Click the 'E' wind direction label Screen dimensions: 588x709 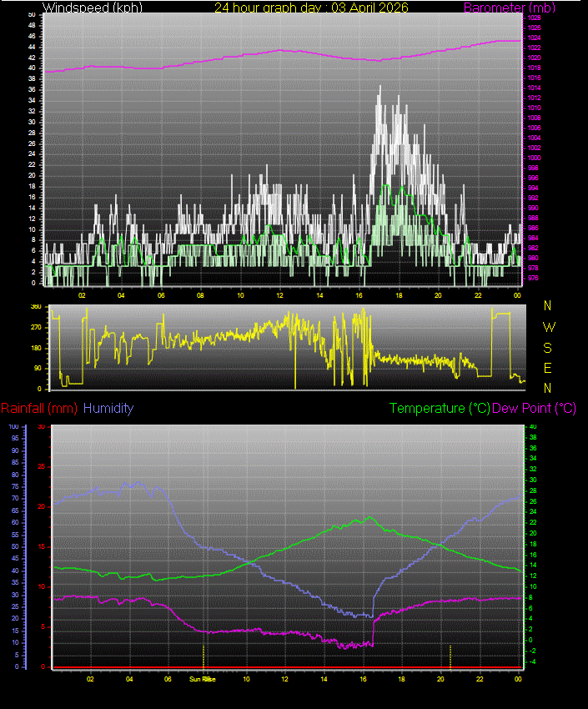(x=547, y=368)
